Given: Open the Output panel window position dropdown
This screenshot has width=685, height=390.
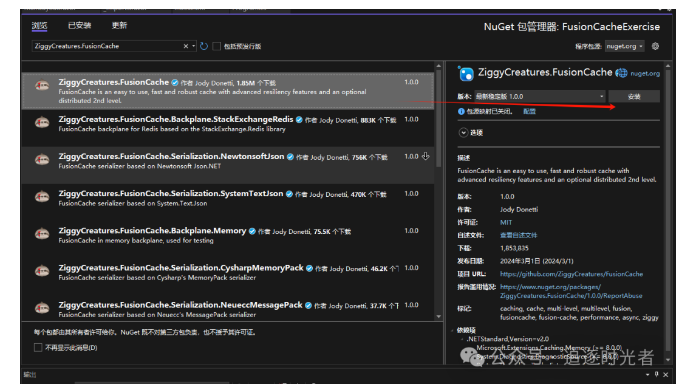Looking at the screenshot, I should 647,375.
